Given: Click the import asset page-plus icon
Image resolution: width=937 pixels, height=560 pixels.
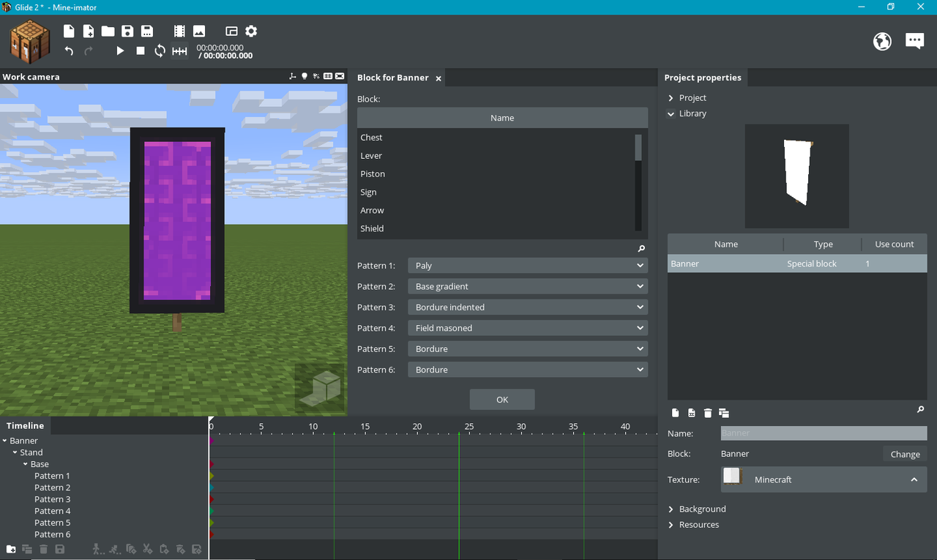Looking at the screenshot, I should coord(89,31).
